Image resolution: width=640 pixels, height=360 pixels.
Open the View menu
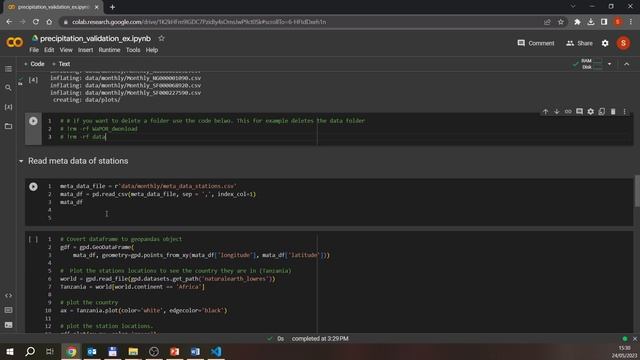66,50
